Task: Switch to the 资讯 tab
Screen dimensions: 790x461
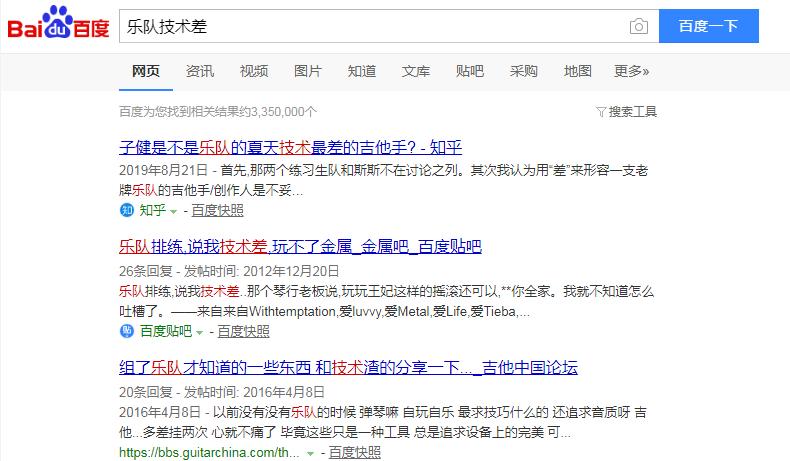Action: point(200,71)
